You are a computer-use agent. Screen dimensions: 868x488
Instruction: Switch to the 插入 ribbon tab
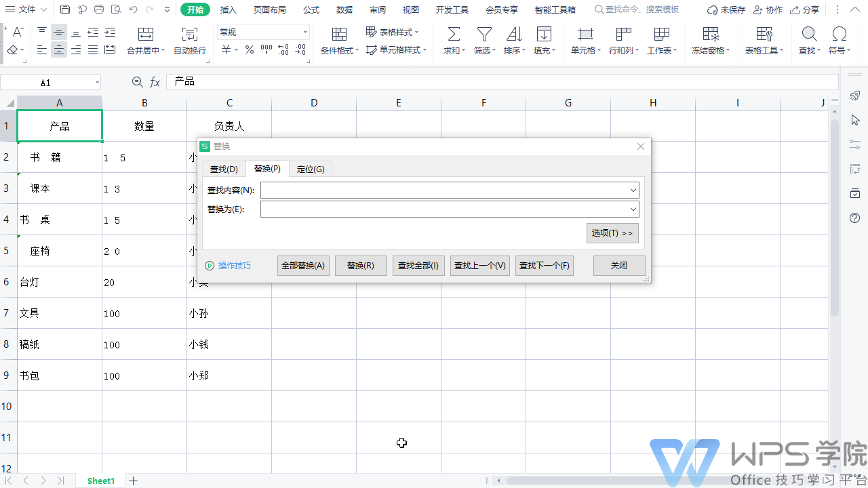click(229, 9)
